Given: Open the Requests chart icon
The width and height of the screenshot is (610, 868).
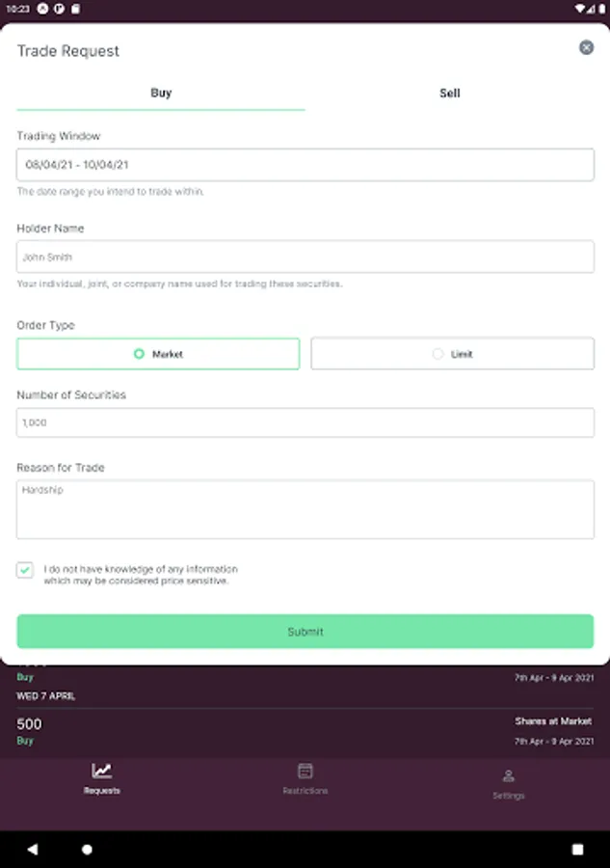Looking at the screenshot, I should [101, 771].
